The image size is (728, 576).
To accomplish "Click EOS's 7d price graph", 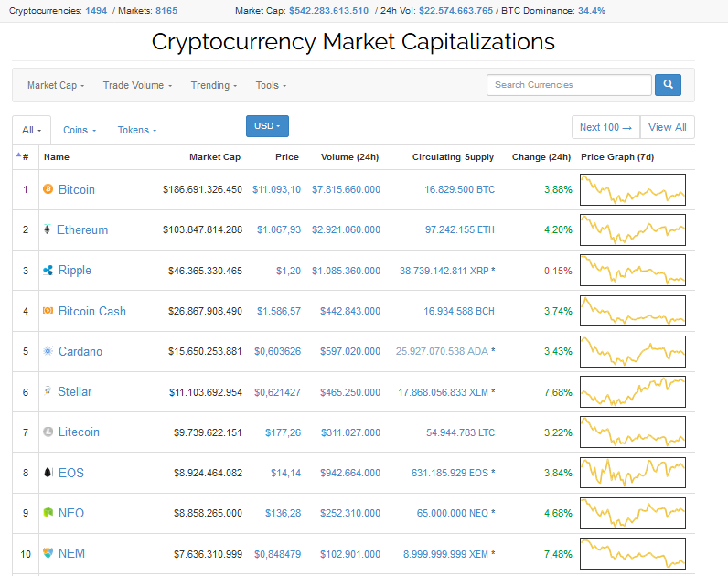I will (x=633, y=473).
